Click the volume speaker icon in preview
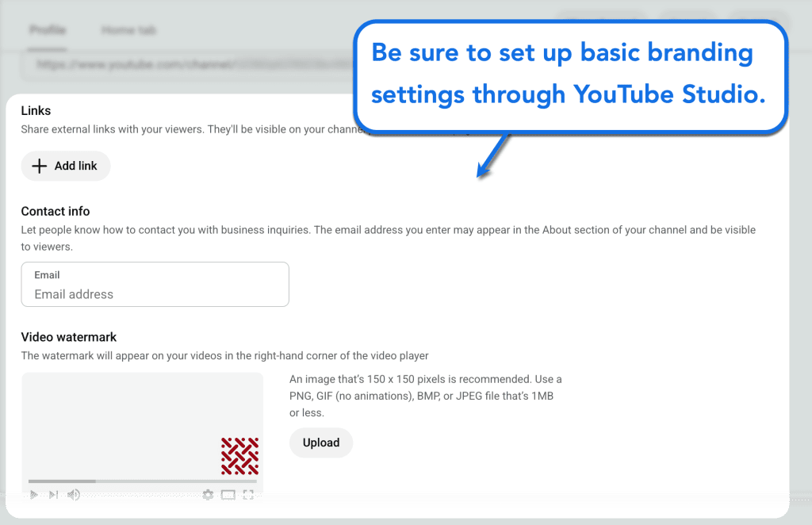 (x=74, y=495)
